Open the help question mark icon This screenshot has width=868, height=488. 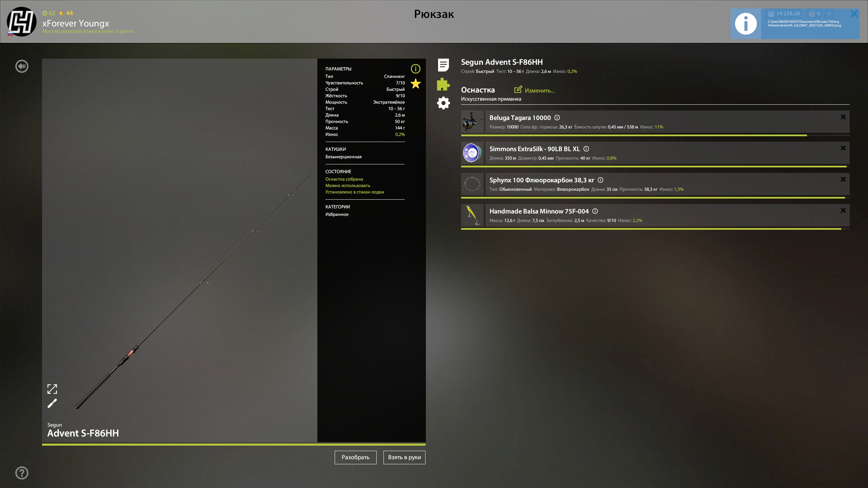tap(22, 473)
